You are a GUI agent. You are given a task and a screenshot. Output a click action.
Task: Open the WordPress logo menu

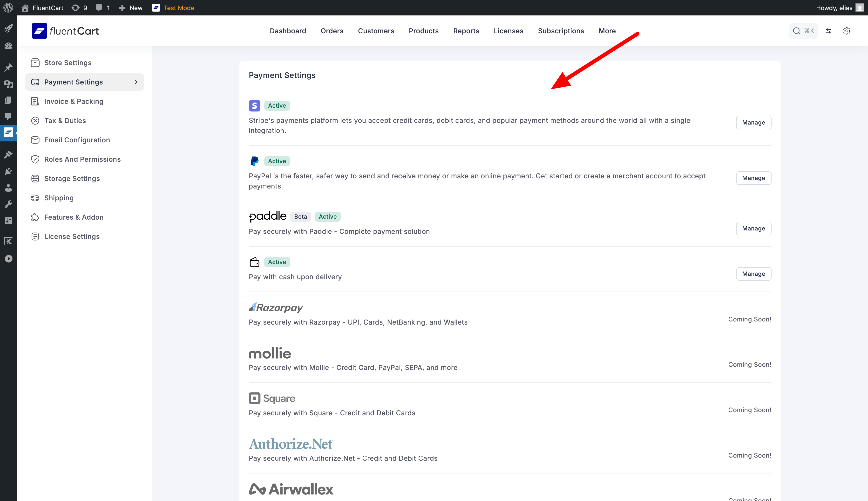(x=8, y=7)
